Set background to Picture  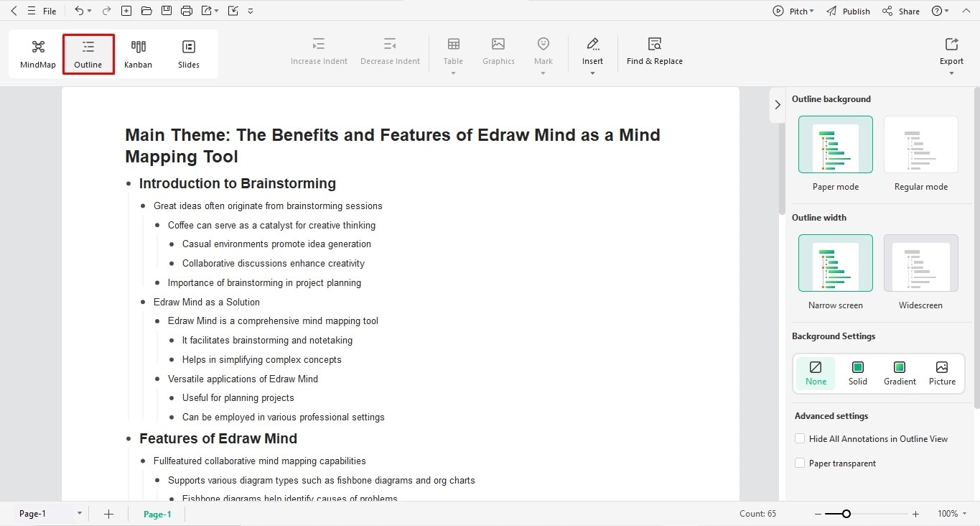coord(942,374)
